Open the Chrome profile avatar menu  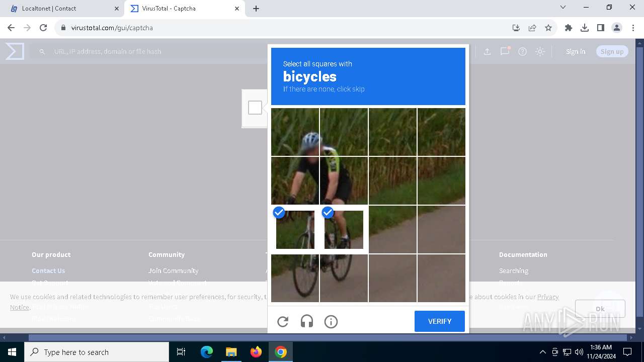(x=617, y=28)
